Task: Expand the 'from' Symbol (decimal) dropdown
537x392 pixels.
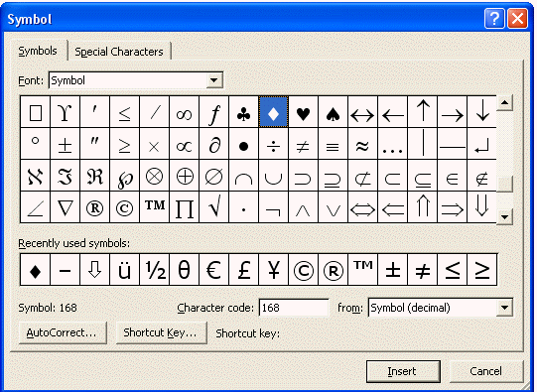Action: tap(504, 308)
